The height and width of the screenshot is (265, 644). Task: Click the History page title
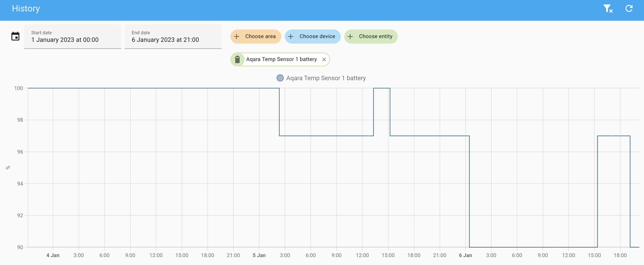pos(26,8)
